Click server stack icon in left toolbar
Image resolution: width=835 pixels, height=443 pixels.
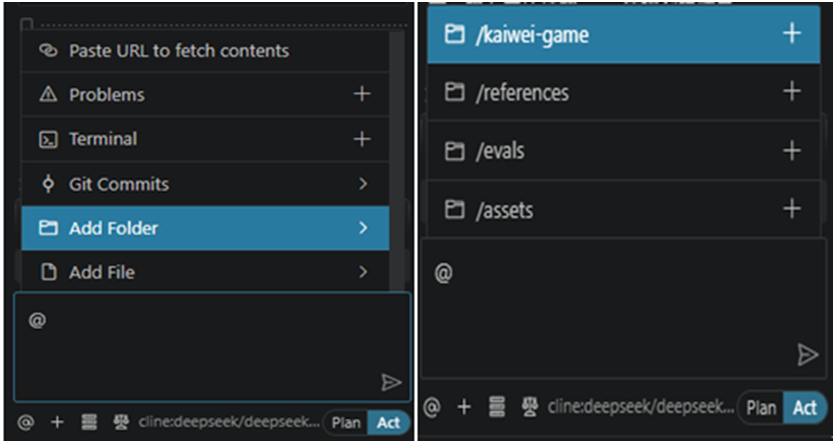coord(89,423)
